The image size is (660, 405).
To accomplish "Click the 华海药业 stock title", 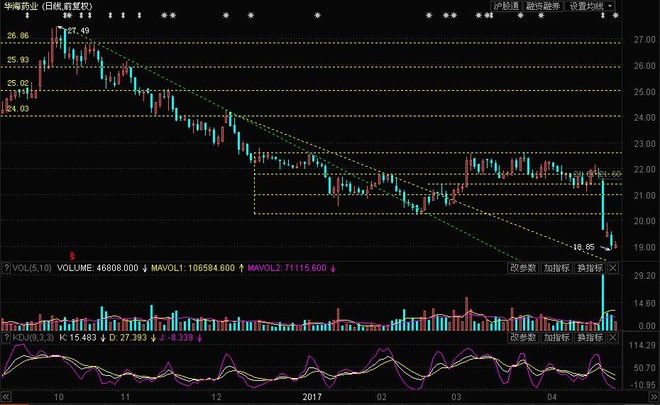I will click(20, 6).
